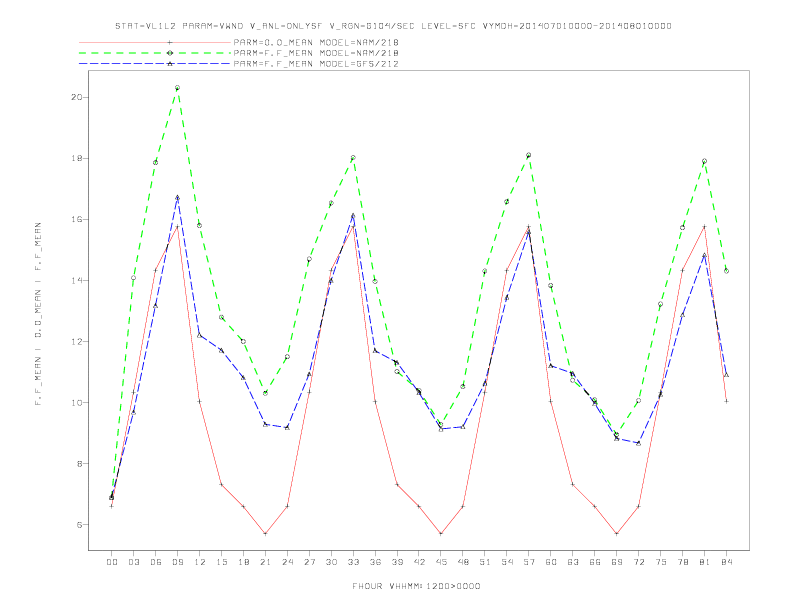Click the red solid legend line sample
The height and width of the screenshot is (612, 792).
click(155, 42)
